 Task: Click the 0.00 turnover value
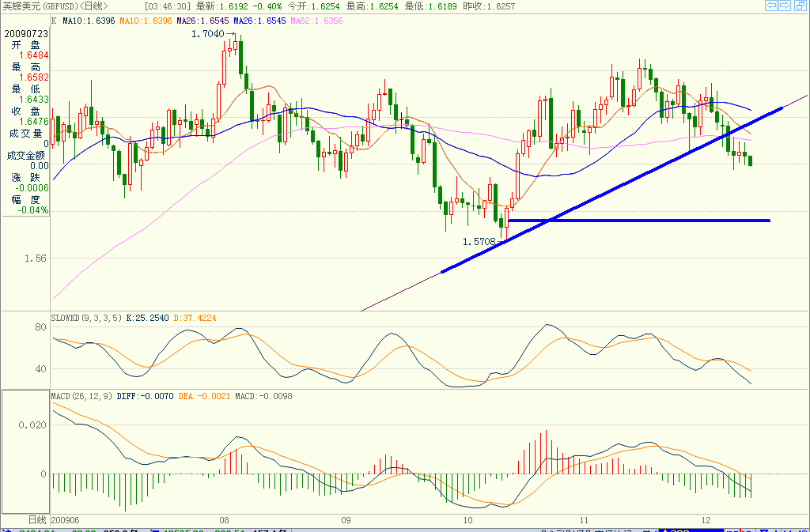pyautogui.click(x=40, y=166)
